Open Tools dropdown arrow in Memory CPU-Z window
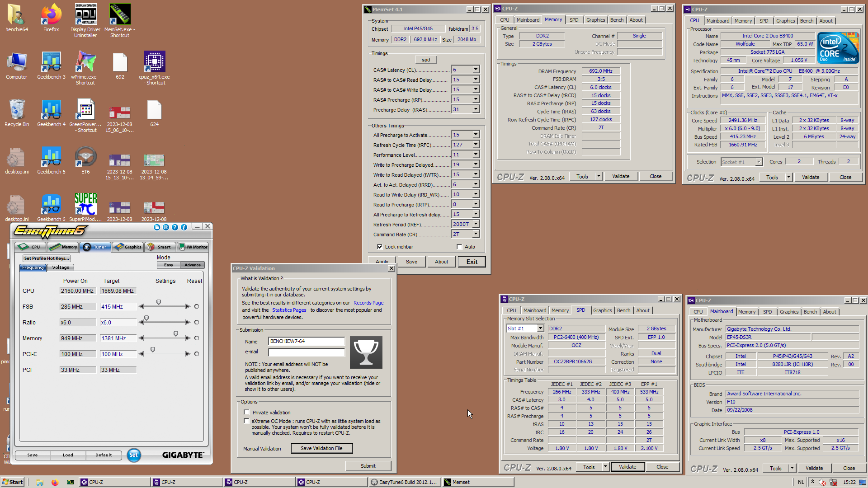Screen dimensions: 868x488 [x=599, y=176]
